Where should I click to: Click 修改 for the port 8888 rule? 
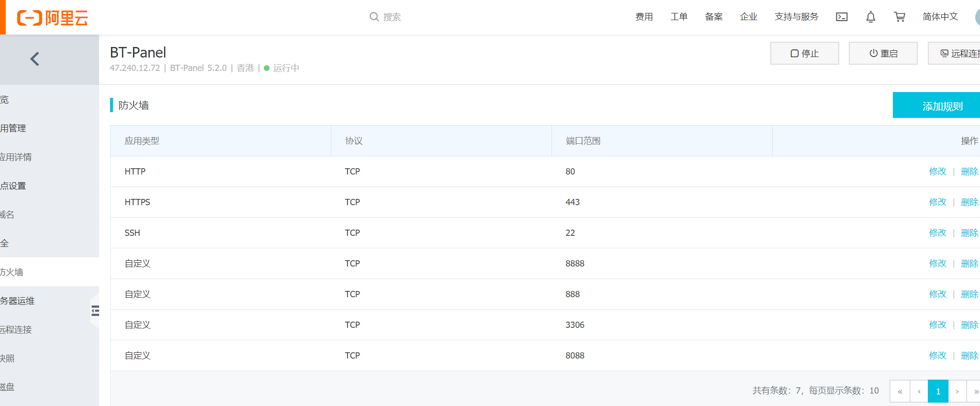pyautogui.click(x=938, y=263)
